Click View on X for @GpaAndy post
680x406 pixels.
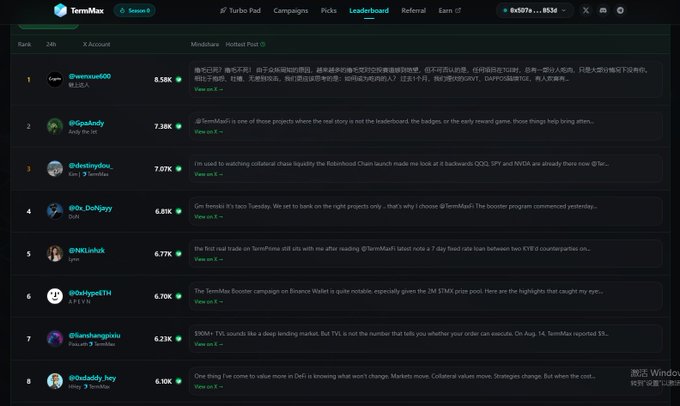pyautogui.click(x=209, y=132)
